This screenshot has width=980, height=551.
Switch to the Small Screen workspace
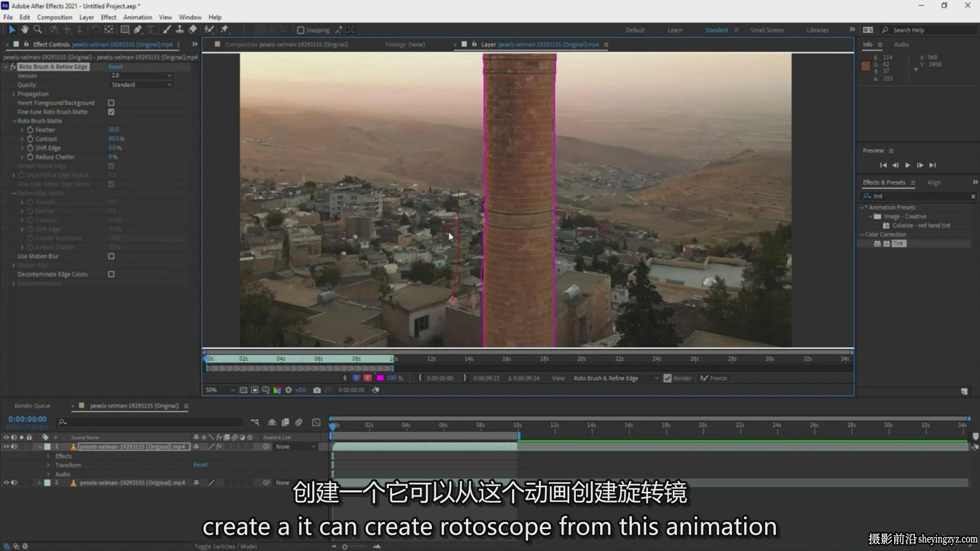point(767,30)
